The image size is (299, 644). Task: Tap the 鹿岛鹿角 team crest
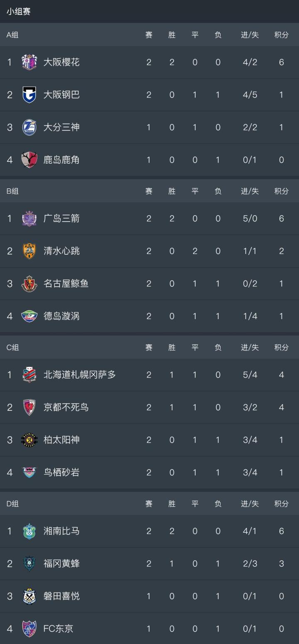(29, 160)
